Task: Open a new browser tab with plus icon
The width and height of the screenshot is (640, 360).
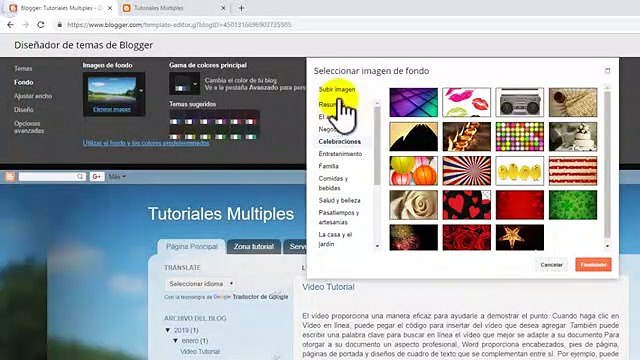Action: tap(241, 8)
